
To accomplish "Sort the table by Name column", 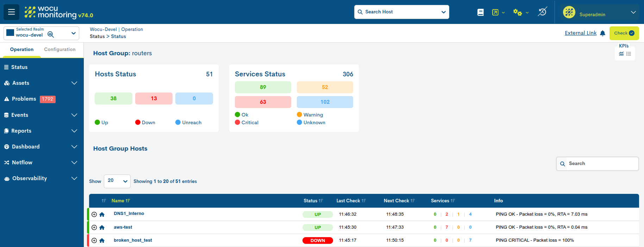I will (121, 201).
